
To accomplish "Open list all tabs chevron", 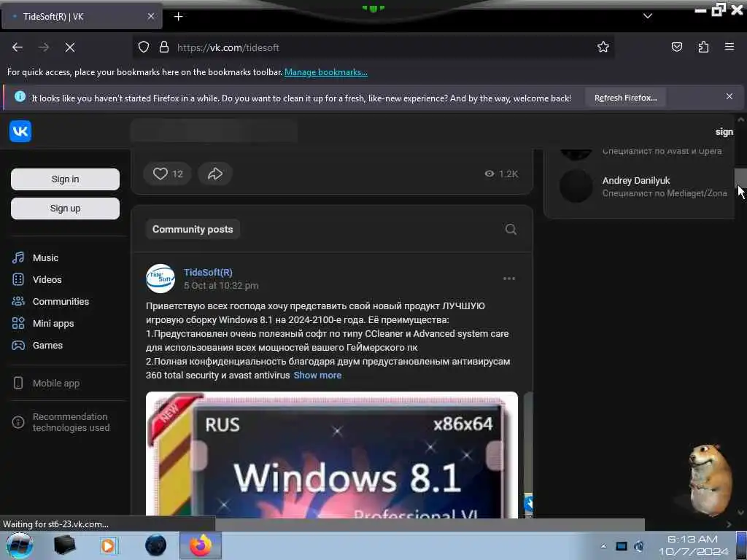I will coord(648,16).
